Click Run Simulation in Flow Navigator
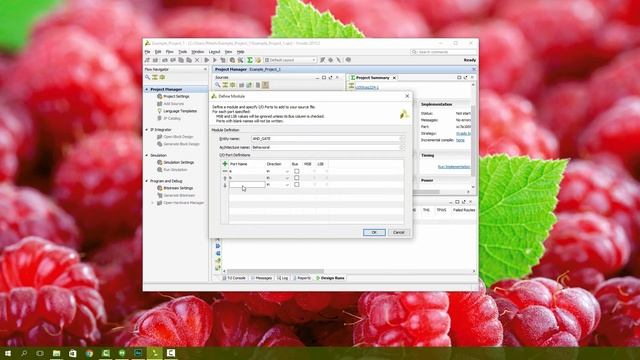 coord(175,170)
